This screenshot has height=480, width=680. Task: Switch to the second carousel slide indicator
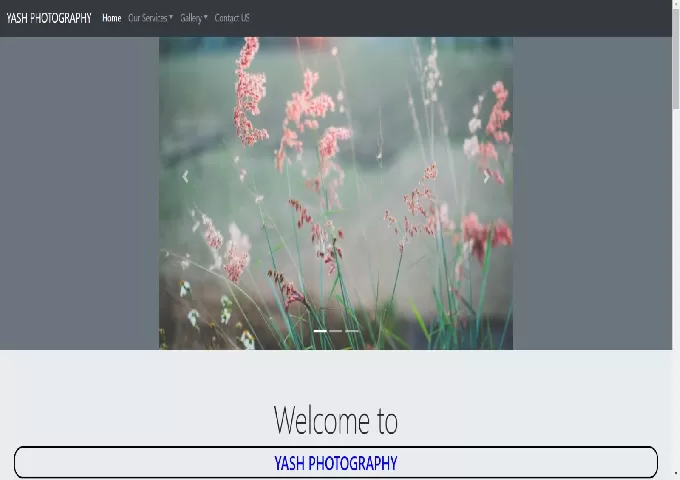coord(336,330)
